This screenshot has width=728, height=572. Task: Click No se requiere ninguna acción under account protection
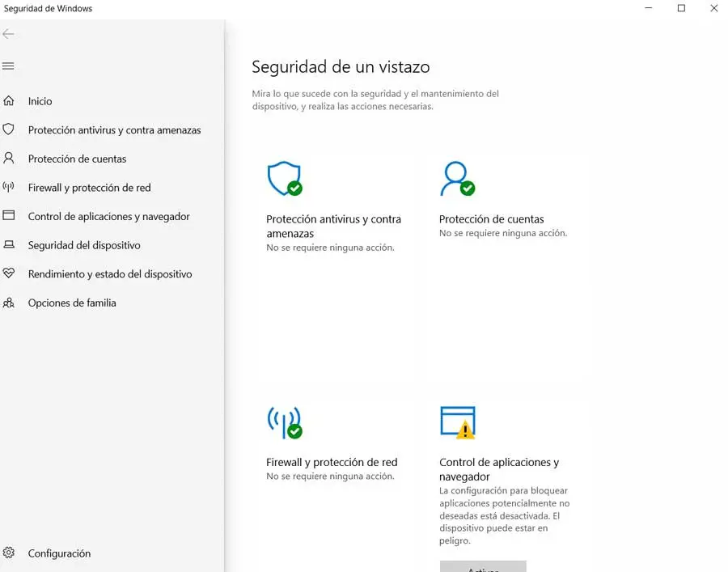click(503, 233)
